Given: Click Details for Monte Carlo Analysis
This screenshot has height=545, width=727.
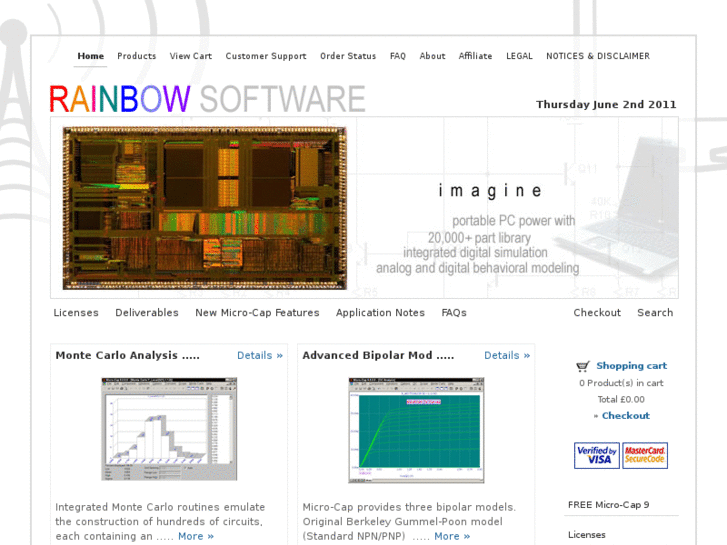Looking at the screenshot, I should (260, 355).
